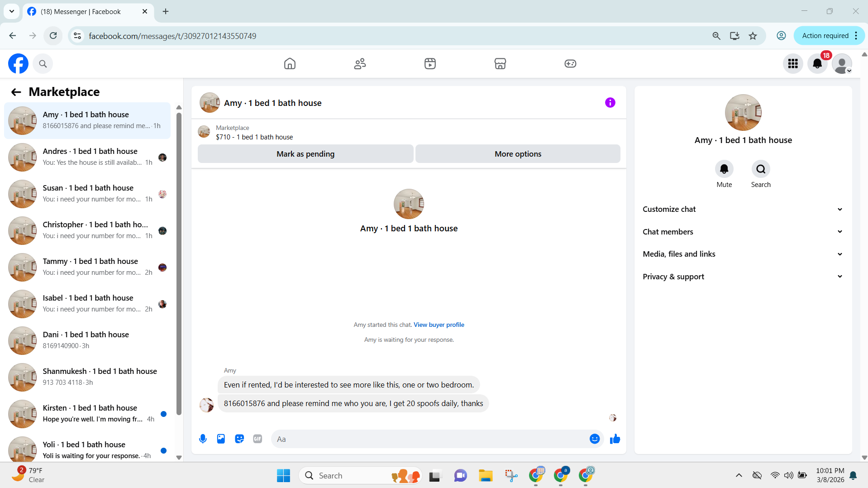Open the Tammy conversation

87,267
